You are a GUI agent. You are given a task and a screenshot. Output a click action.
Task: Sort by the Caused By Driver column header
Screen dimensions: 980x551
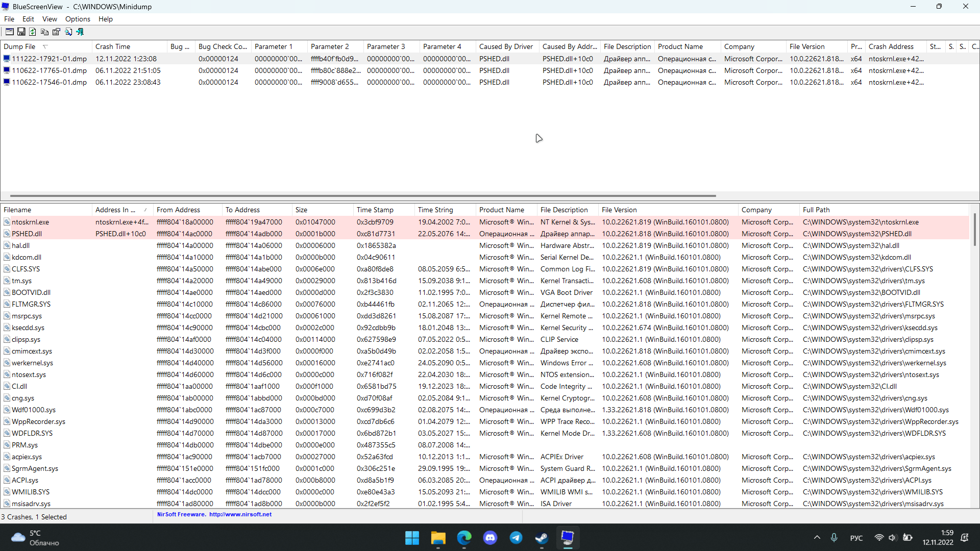(x=507, y=46)
